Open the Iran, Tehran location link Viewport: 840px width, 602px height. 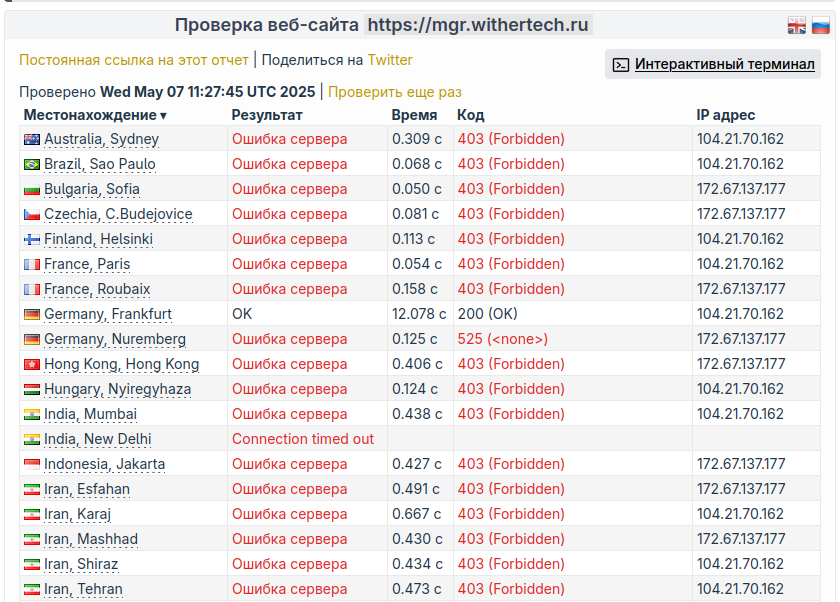tap(83, 589)
